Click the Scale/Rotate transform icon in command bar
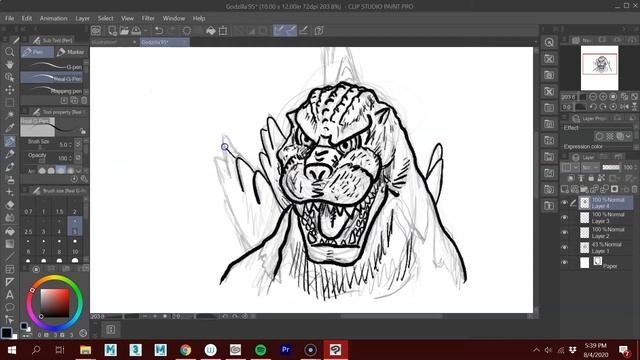Viewport: 640px width, 360px height. 223,31
